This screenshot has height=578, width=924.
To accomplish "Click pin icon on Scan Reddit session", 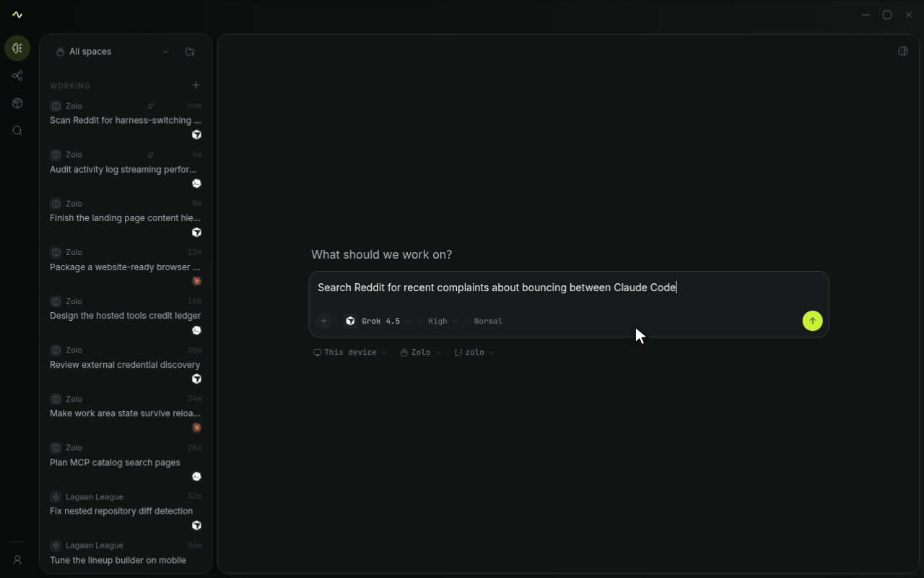I will [x=150, y=106].
